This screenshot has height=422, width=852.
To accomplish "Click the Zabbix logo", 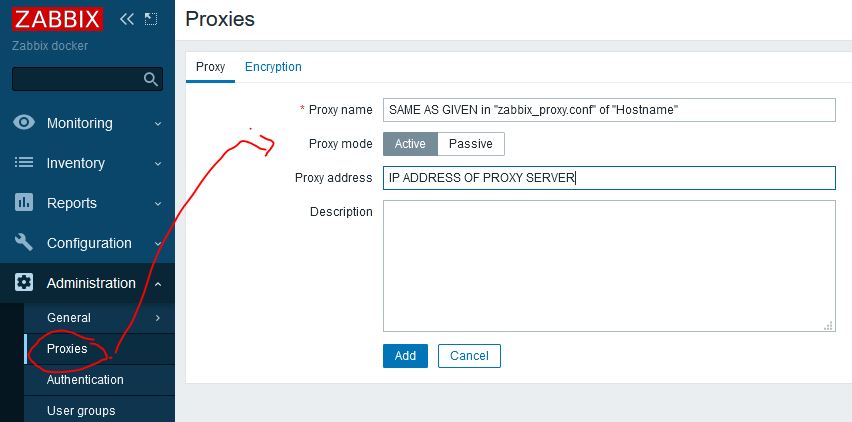I will point(56,19).
